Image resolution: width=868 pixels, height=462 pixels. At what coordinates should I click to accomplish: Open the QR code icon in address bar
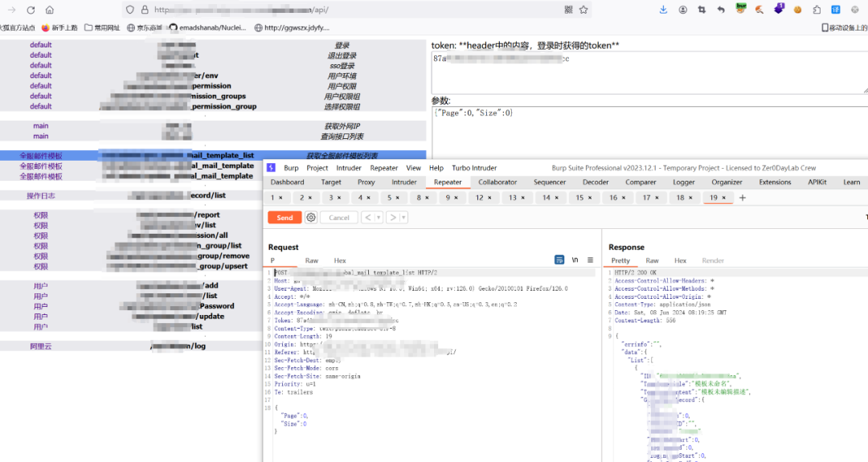pos(568,10)
